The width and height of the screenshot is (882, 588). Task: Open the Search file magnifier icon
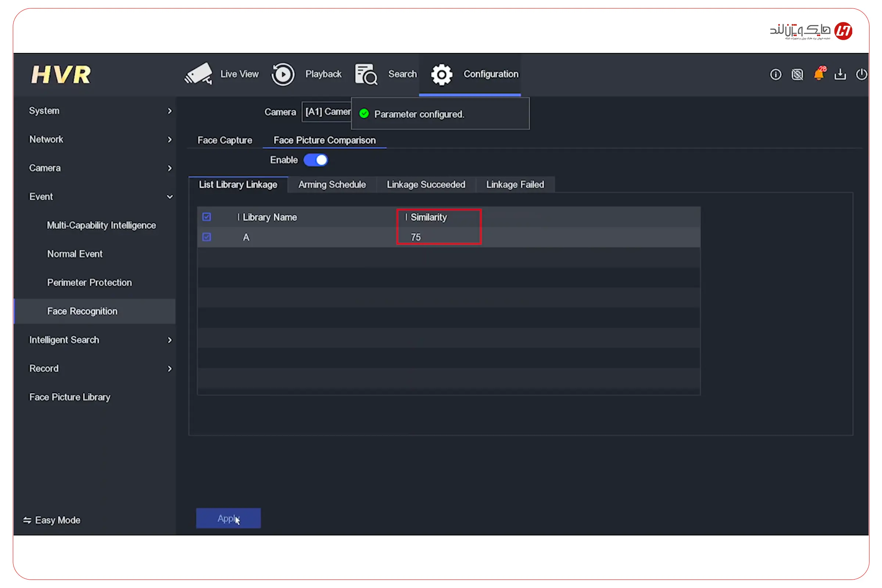coord(366,74)
